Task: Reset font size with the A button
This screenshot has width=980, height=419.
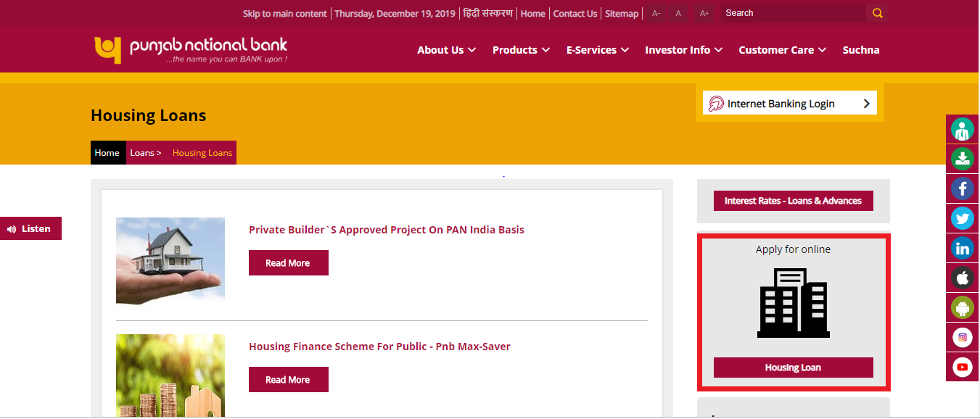Action: [678, 13]
